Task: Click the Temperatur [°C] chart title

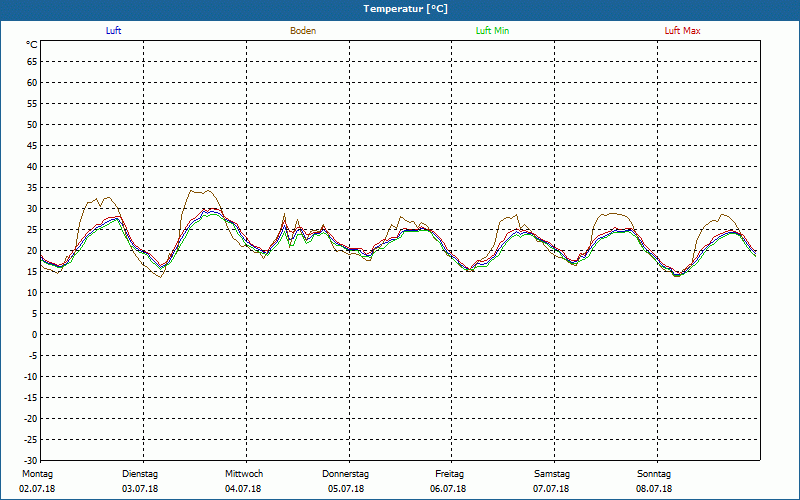Action: (406, 9)
